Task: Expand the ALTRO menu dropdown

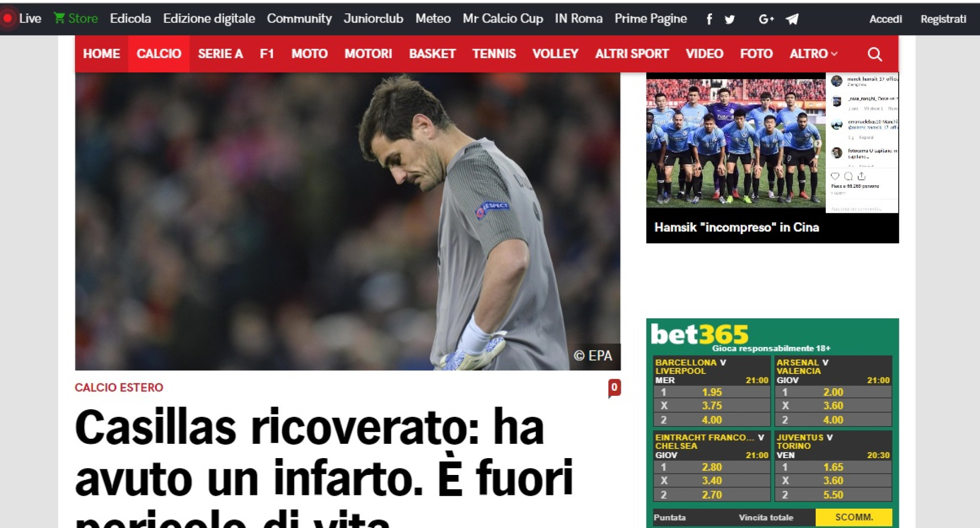Action: (813, 54)
